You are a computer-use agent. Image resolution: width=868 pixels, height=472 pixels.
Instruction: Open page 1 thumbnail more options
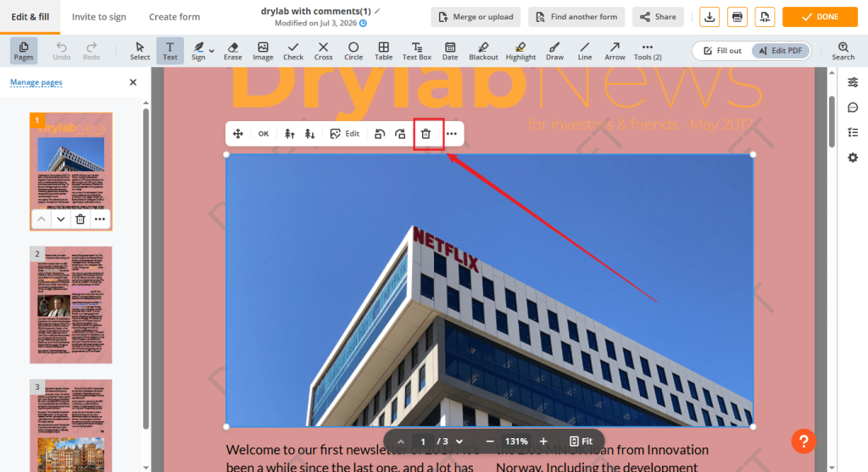[100, 219]
